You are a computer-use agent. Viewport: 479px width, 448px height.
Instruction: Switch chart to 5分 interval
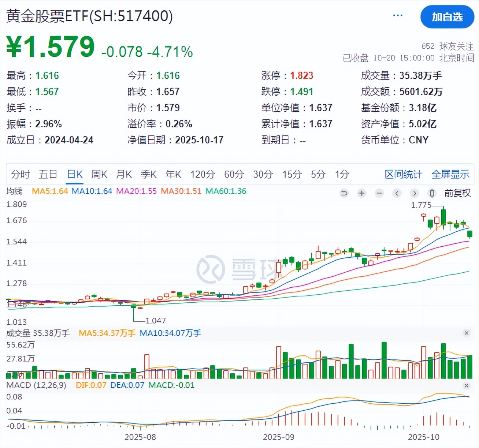[x=318, y=174]
